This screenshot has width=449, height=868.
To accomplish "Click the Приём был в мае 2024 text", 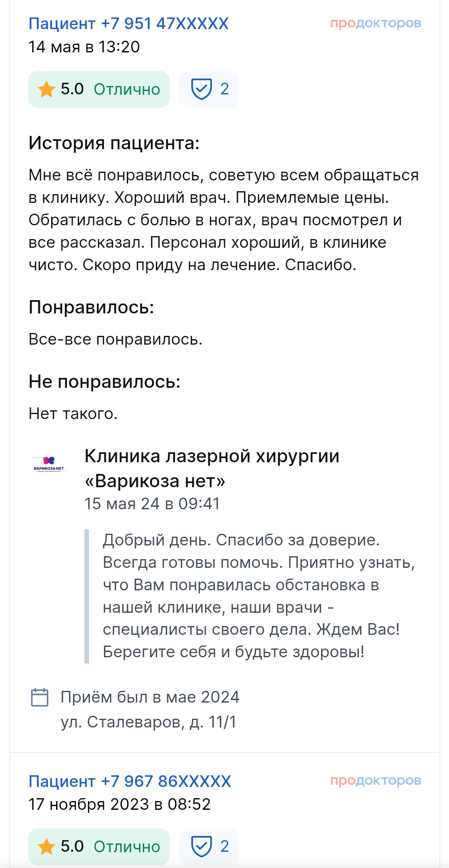I will pyautogui.click(x=150, y=697).
